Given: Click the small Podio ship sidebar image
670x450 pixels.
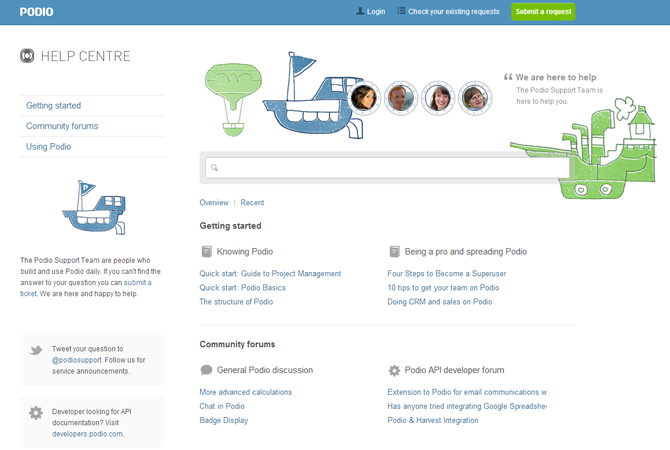Looking at the screenshot, I should tap(94, 207).
